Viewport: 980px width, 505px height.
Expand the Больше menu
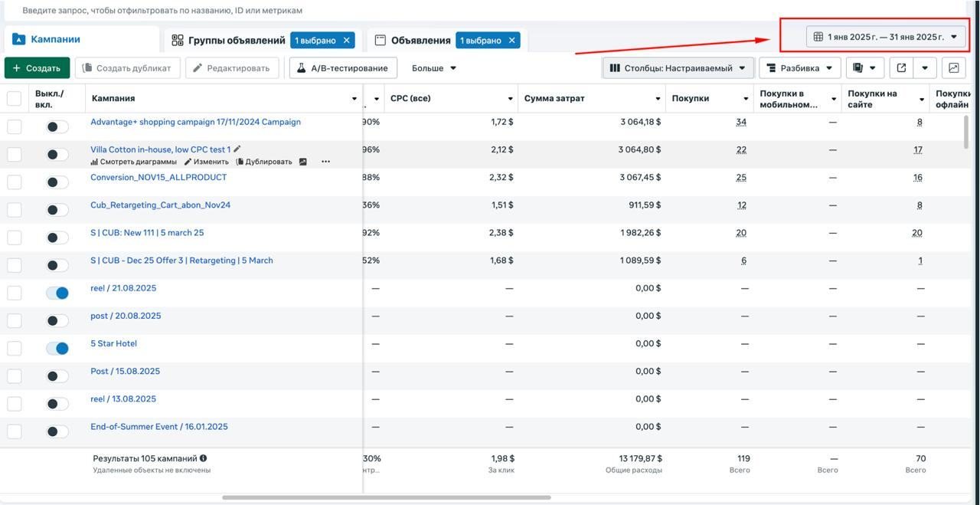click(434, 68)
